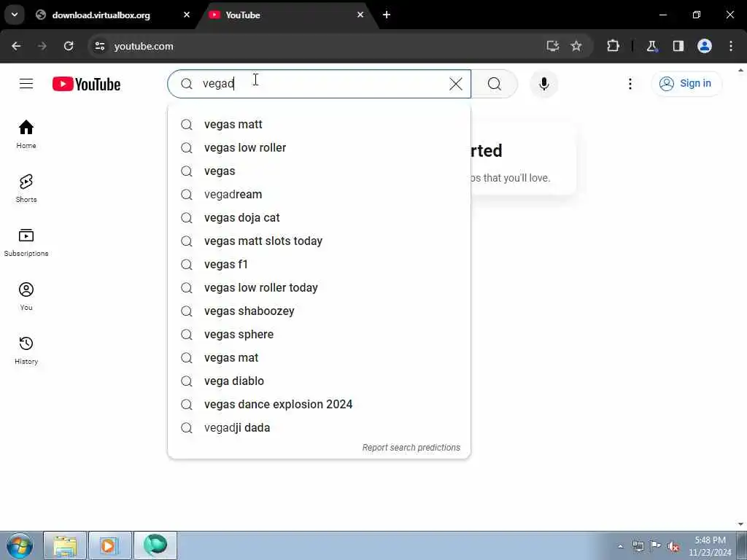Image resolution: width=747 pixels, height=560 pixels.
Task: Open the network tray icon
Action: point(638,546)
